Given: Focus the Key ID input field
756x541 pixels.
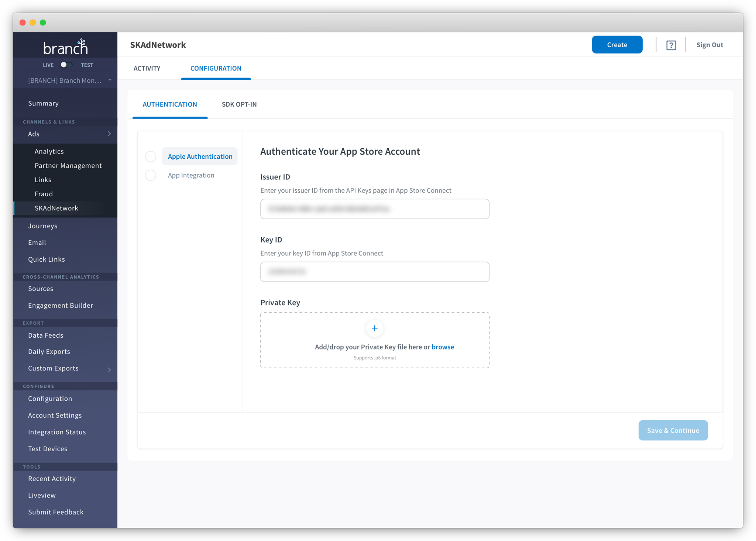Looking at the screenshot, I should pos(375,272).
